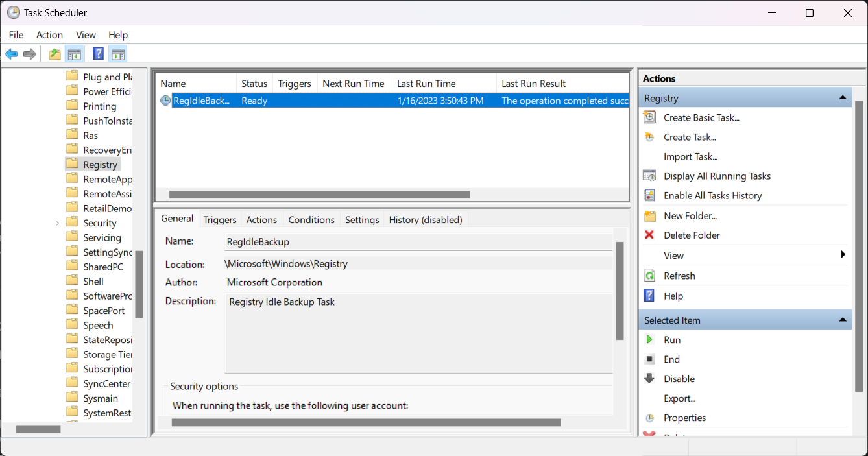Click Export in Selected Item actions

point(679,398)
